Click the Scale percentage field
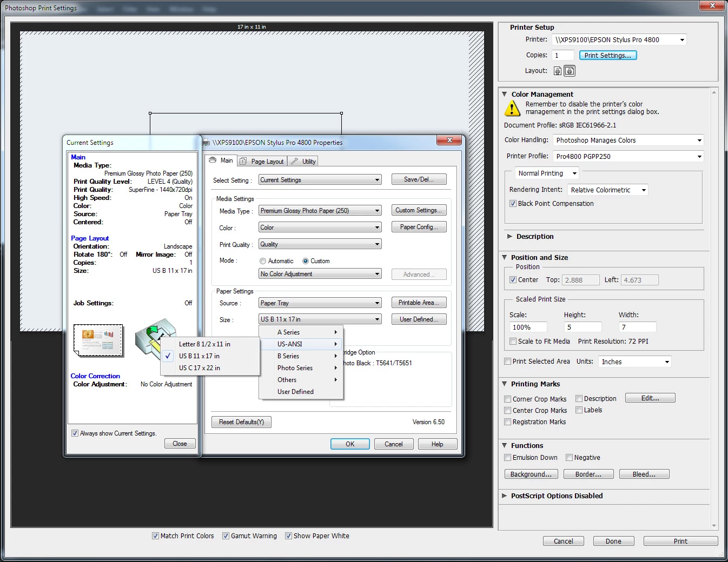This screenshot has height=562, width=728. [528, 327]
